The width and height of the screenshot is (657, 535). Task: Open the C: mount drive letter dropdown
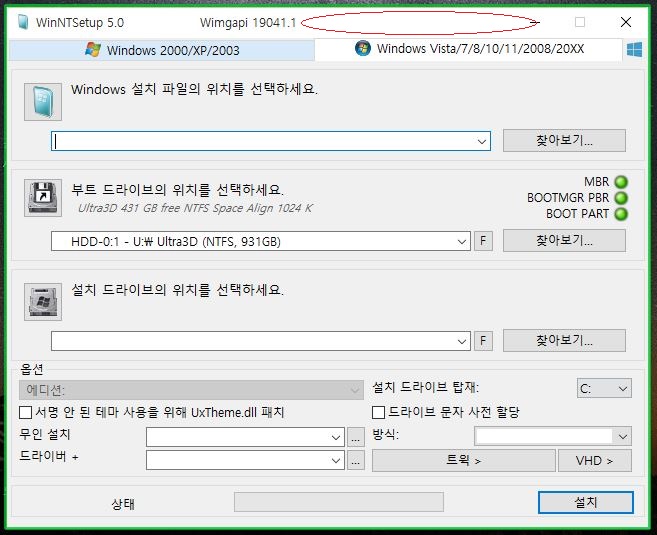tap(604, 388)
